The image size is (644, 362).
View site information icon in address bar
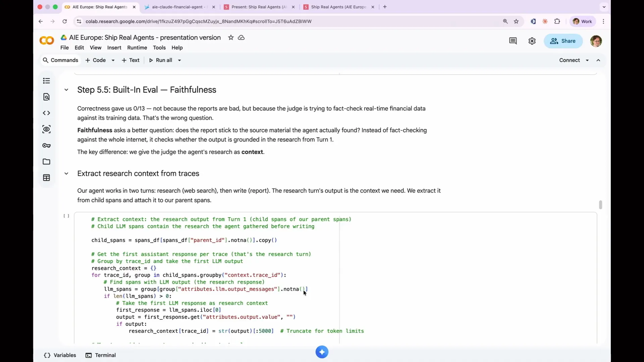pos(79,21)
